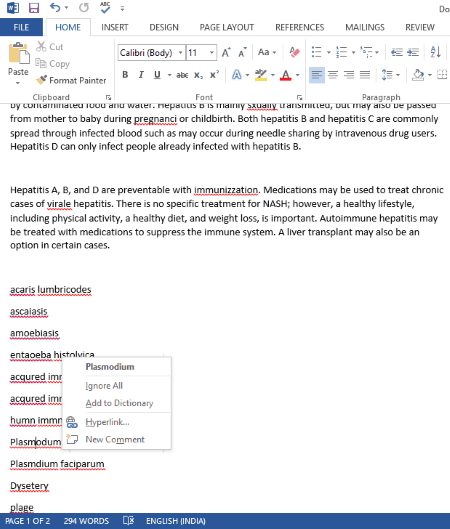This screenshot has width=450, height=529.
Task: Toggle Align Left button
Action: pyautogui.click(x=317, y=75)
